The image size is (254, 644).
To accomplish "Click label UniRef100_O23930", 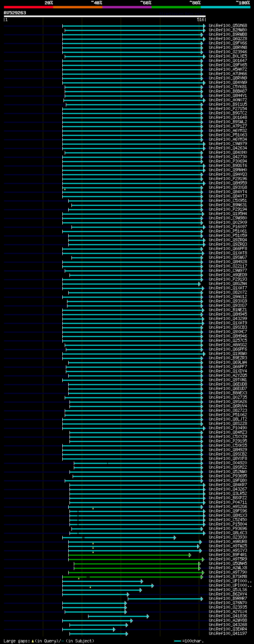I will point(228,537).
